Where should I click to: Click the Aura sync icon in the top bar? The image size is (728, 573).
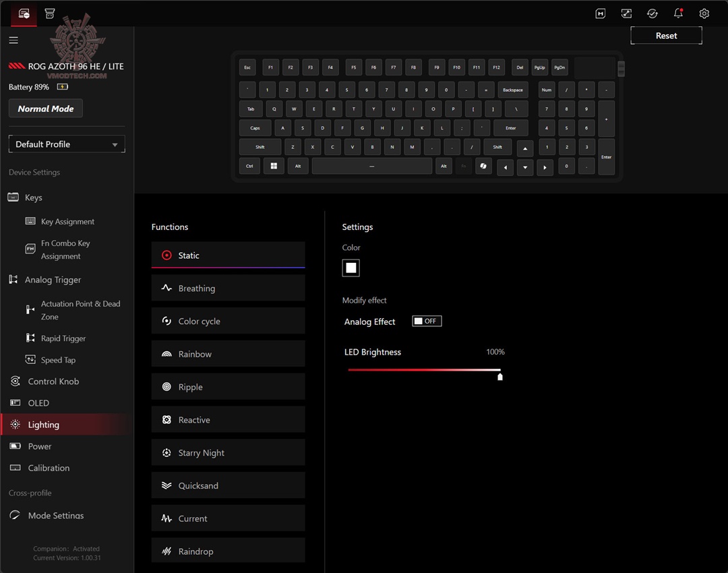coord(626,13)
